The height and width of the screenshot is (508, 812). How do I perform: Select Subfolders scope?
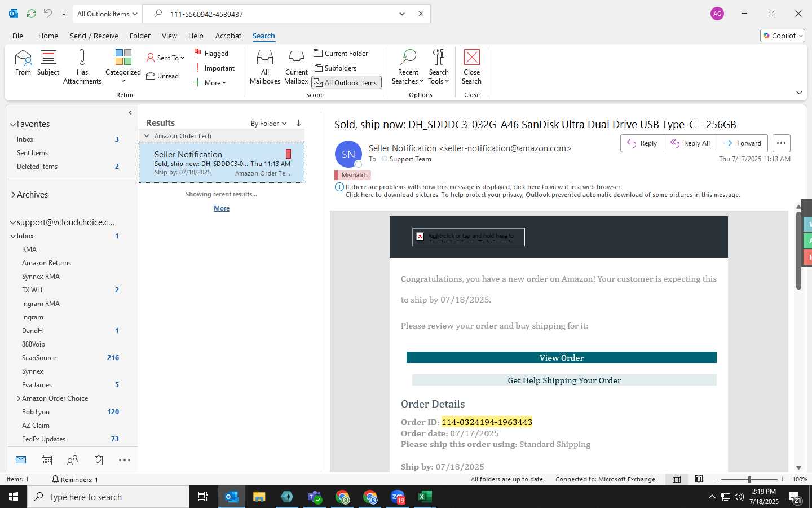[x=335, y=68]
